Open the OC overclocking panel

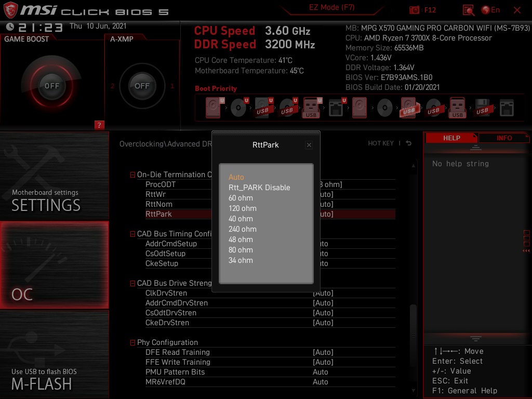pos(54,265)
